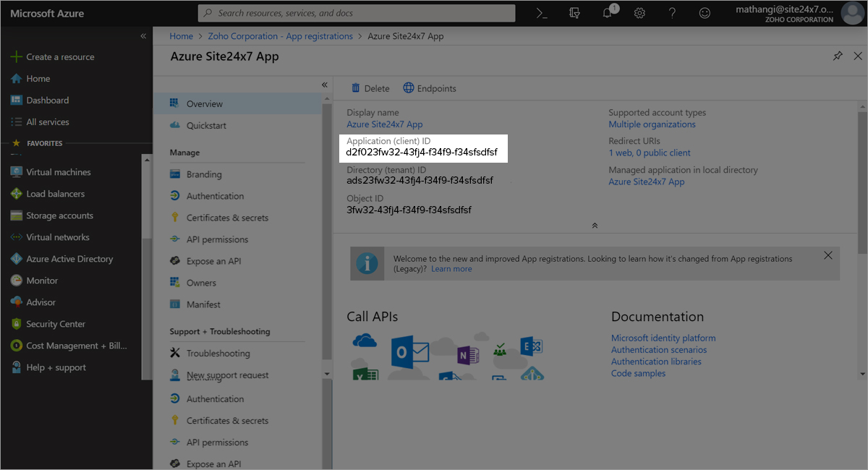
Task: Go to Home in the sidebar
Action: tap(30, 78)
